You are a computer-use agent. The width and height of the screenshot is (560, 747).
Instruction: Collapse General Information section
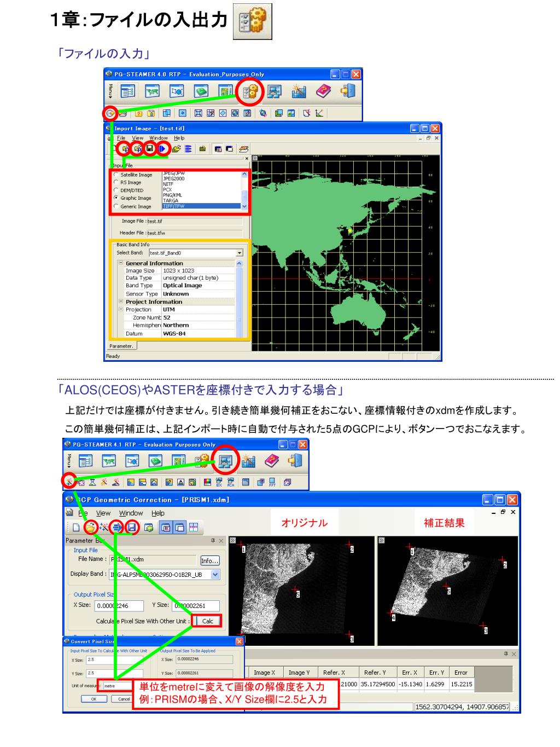tap(121, 263)
